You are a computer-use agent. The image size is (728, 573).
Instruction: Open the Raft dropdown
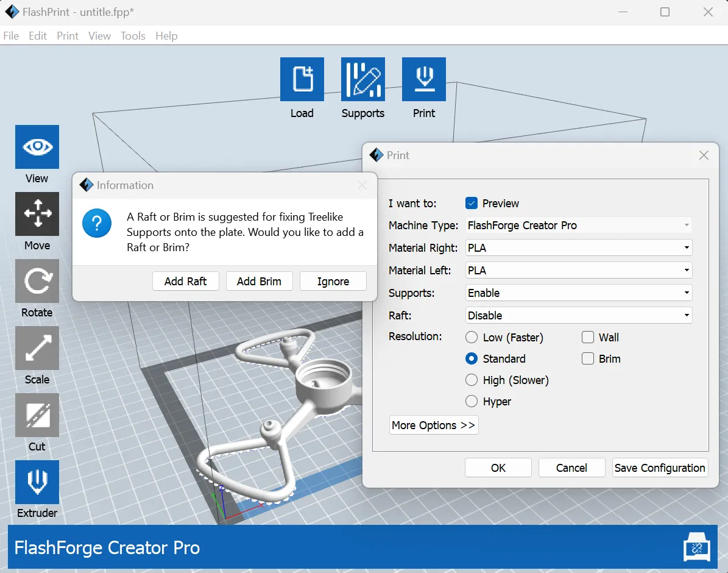tap(579, 316)
